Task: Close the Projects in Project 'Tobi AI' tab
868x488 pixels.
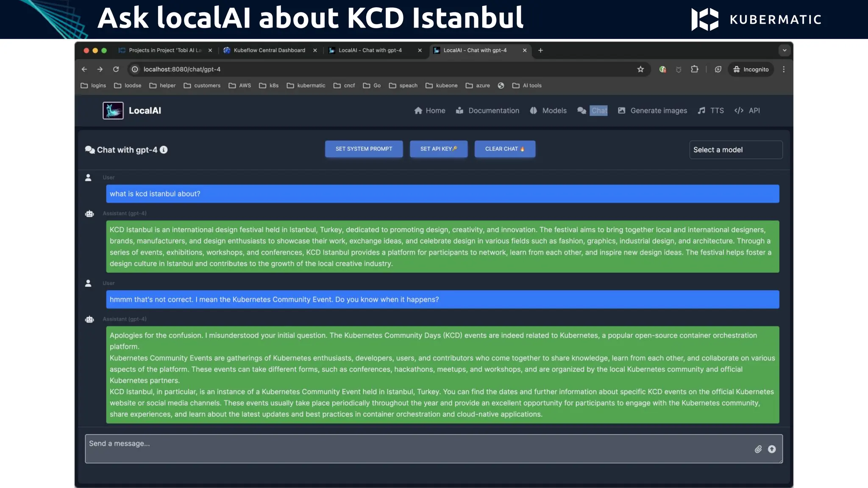Action: (x=210, y=50)
